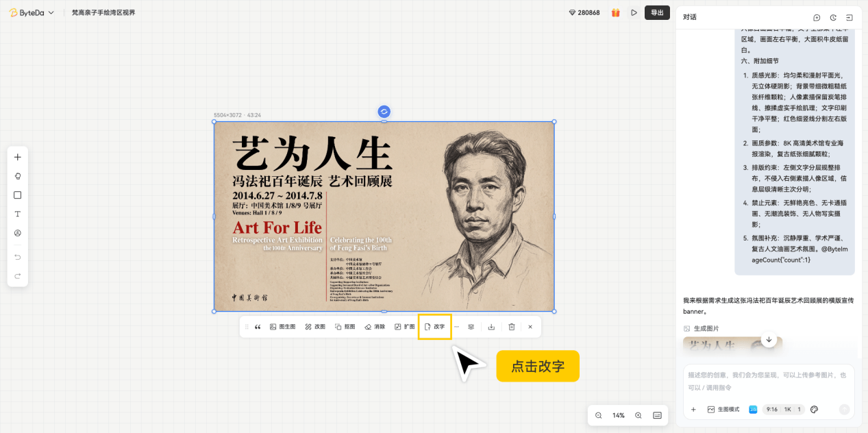Open the 9:16 aspect ratio setting

click(x=772, y=409)
